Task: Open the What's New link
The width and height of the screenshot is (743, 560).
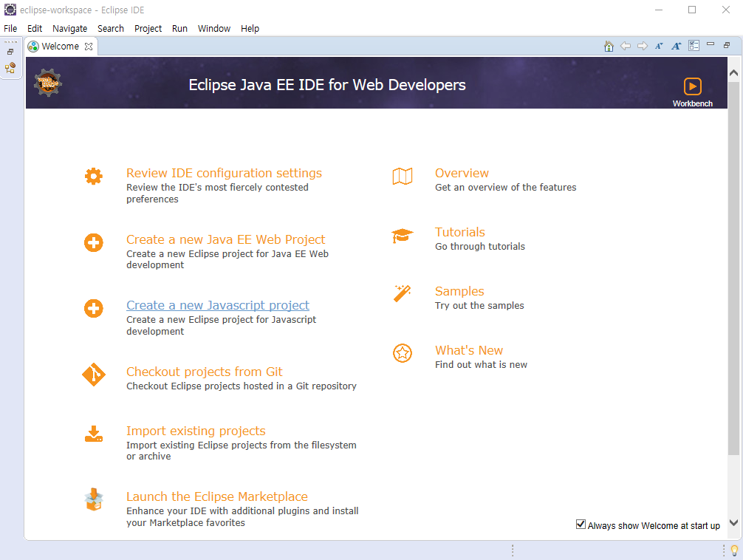Action: 469,350
